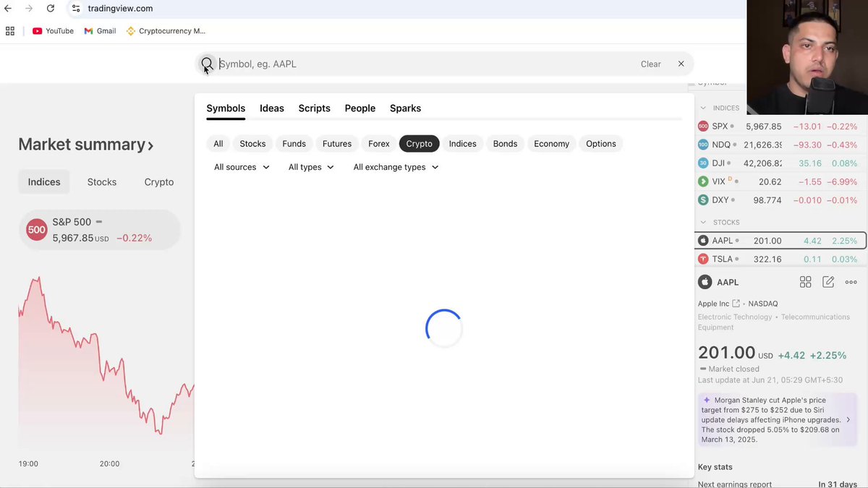The width and height of the screenshot is (868, 488).
Task: Select the Stocks tab in Market summary
Action: point(102,182)
